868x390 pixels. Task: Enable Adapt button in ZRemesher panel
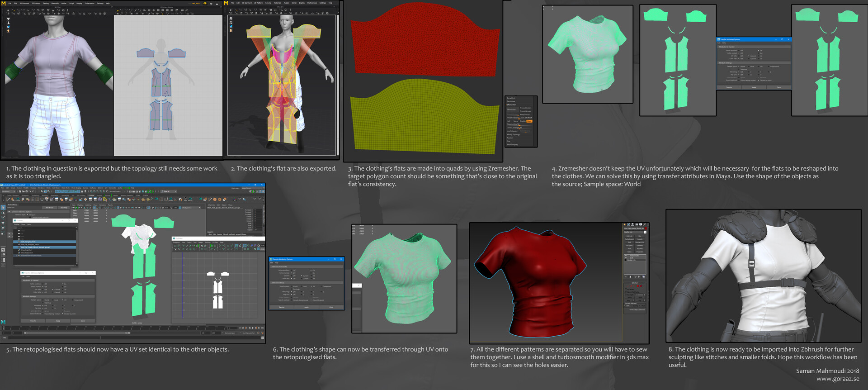[x=529, y=121]
